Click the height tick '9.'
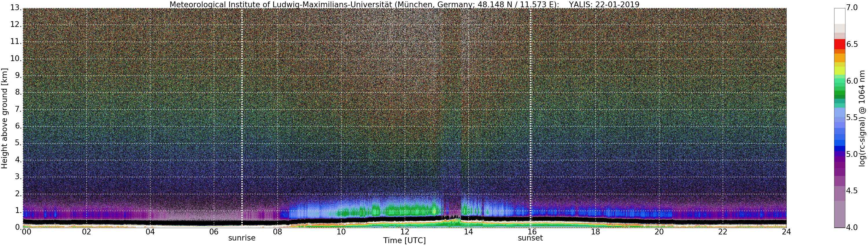Viewport: 868px width, 246px height. pos(18,75)
